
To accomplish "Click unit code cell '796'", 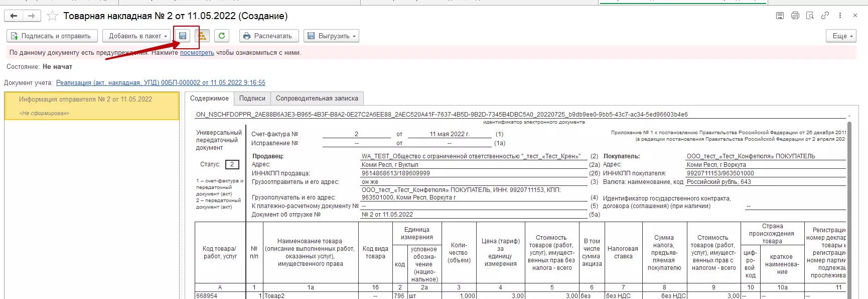I will (x=399, y=296).
